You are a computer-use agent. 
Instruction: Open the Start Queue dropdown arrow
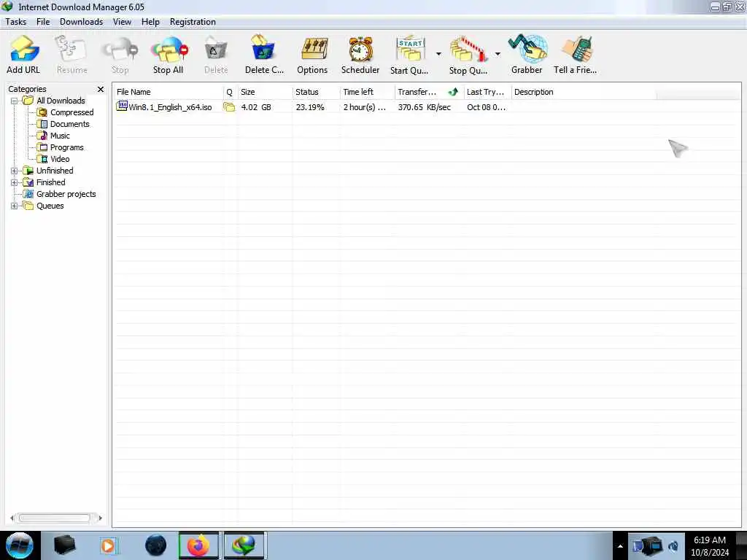tap(438, 54)
